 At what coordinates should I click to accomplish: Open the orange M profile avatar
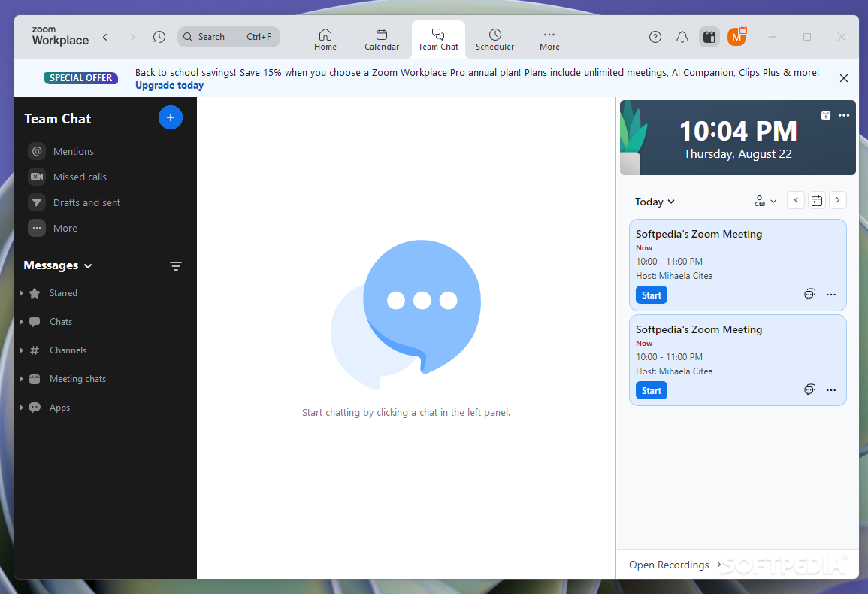point(736,37)
